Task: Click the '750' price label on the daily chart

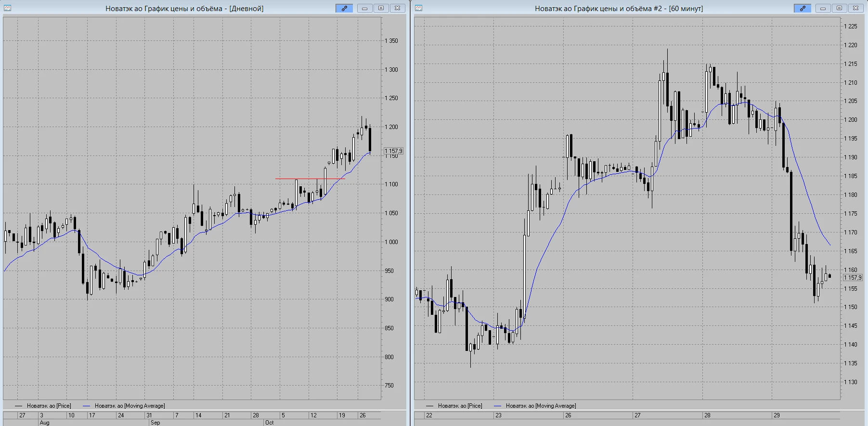Action: point(389,386)
